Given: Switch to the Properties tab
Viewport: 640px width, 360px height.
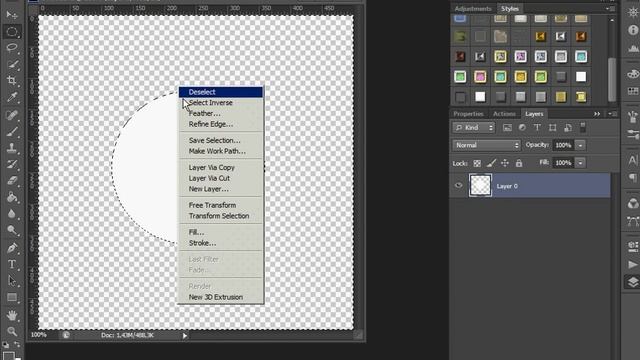Looking at the screenshot, I should coord(468,114).
